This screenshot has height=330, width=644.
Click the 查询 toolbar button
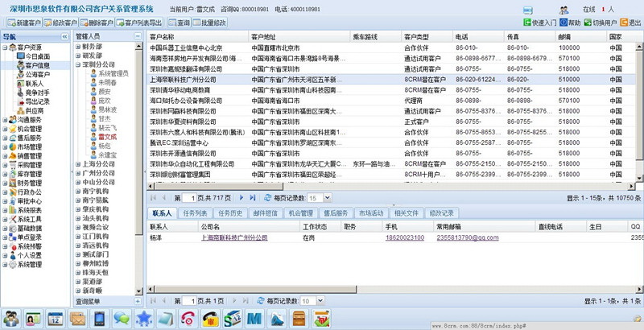179,23
